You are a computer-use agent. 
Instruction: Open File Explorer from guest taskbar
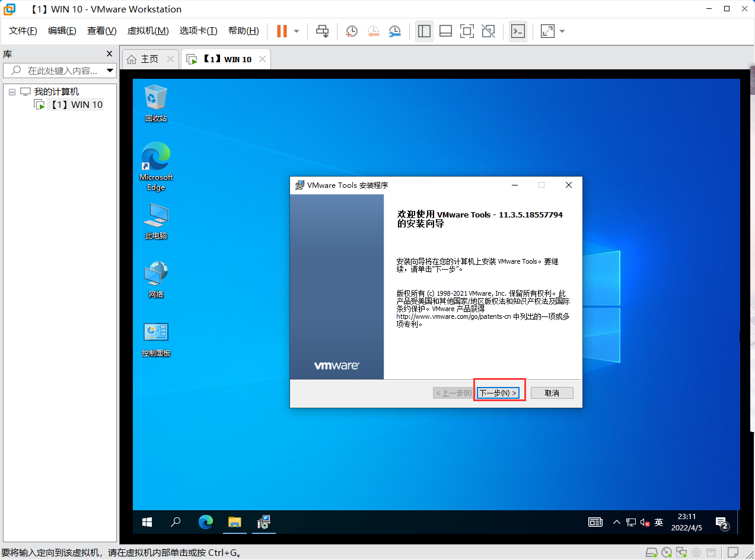(x=235, y=522)
